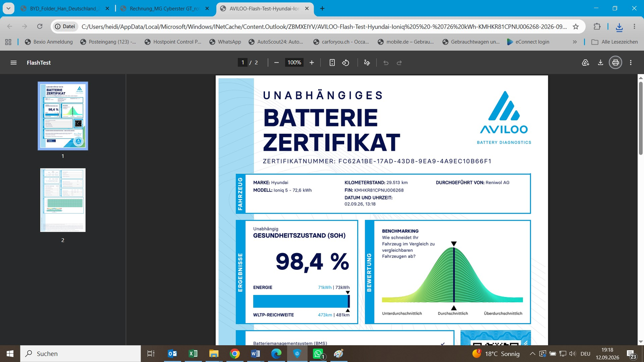Open the WhatsApp bookmark
The width and height of the screenshot is (644, 362).
click(225, 42)
